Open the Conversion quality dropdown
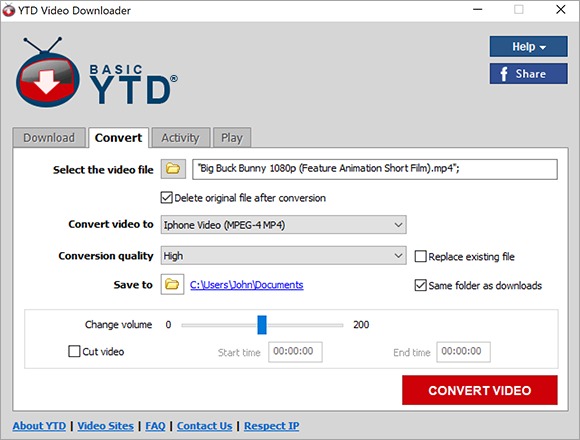Viewport: 580px width, 440px height. 283,255
